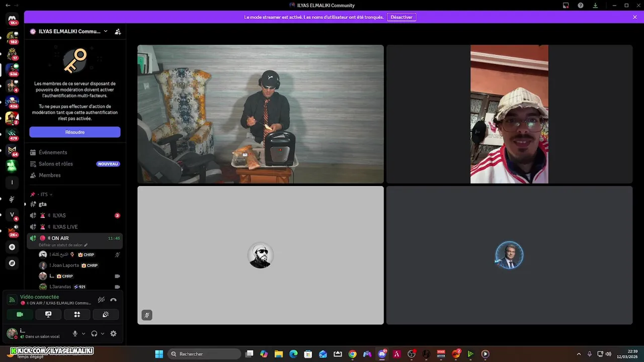644x362 pixels.
Task: Click the share your screen button
Action: click(48, 314)
